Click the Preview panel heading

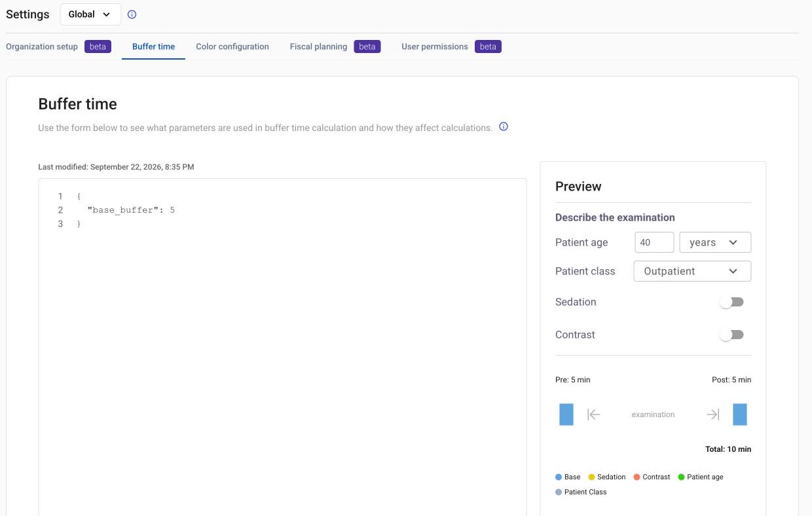coord(578,187)
